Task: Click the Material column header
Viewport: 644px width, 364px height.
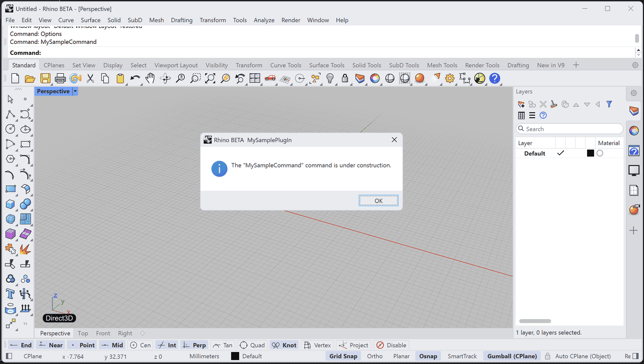Action: [x=609, y=143]
